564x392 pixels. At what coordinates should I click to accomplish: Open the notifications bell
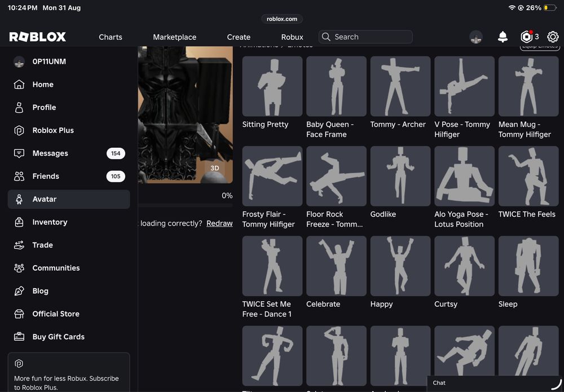[503, 37]
